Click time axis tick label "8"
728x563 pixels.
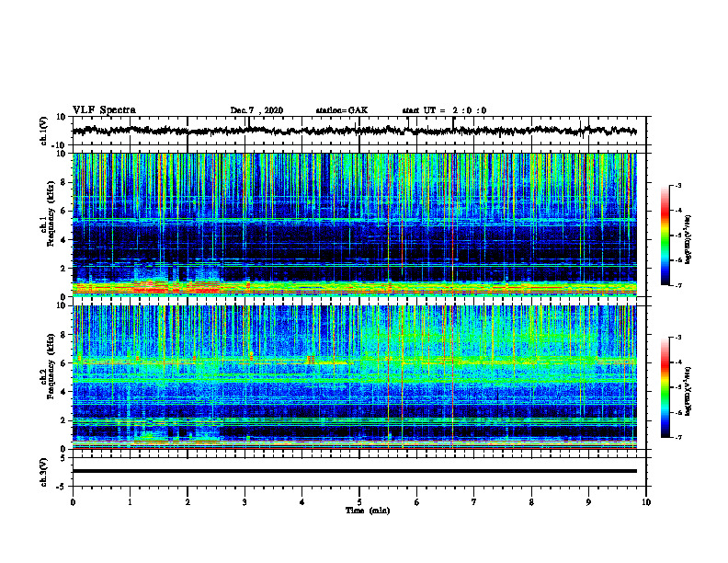point(531,502)
